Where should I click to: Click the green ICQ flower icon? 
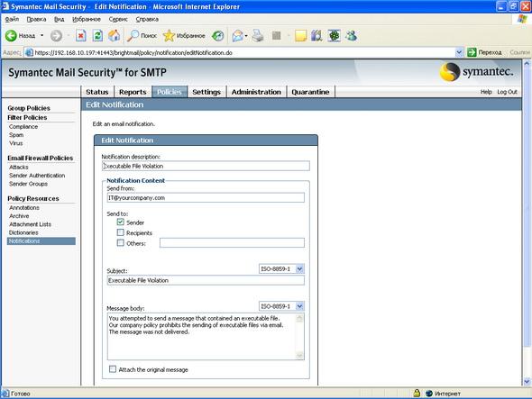(334, 36)
